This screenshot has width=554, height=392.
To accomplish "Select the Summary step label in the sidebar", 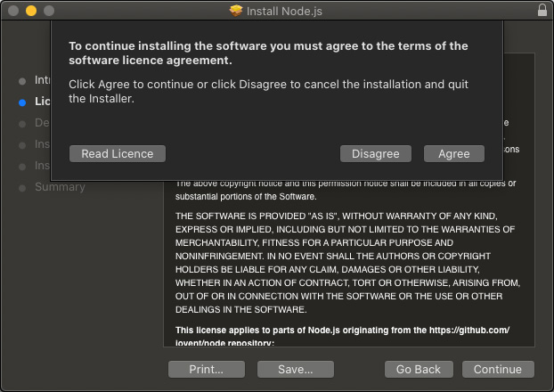I will 60,187.
